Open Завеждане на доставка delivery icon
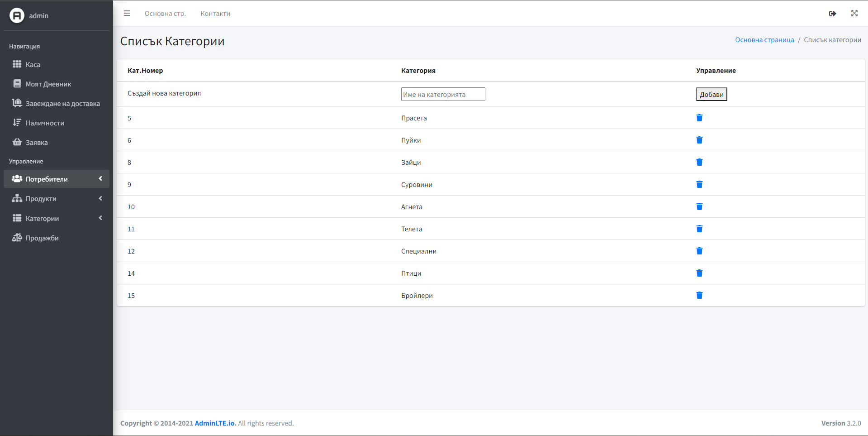 click(x=17, y=103)
